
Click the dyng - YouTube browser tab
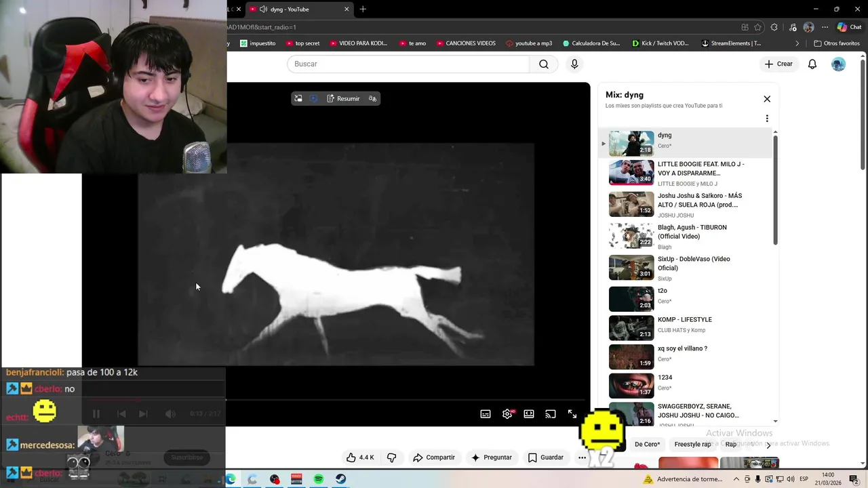point(298,9)
